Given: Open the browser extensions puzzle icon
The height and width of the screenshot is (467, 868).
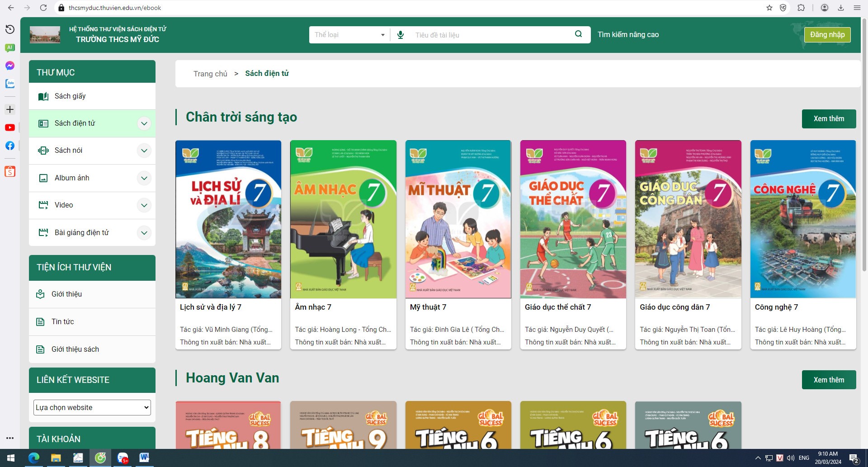Looking at the screenshot, I should pos(801,8).
